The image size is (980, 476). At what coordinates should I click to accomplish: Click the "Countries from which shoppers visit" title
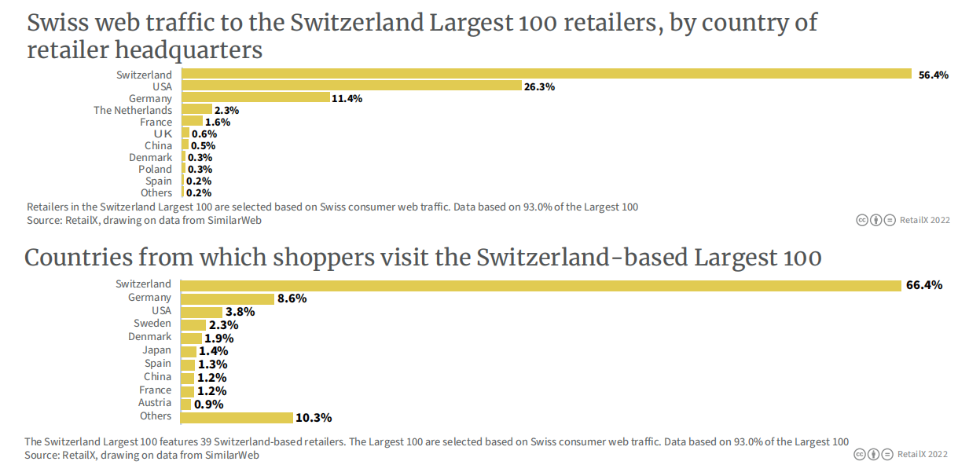pyautogui.click(x=423, y=258)
